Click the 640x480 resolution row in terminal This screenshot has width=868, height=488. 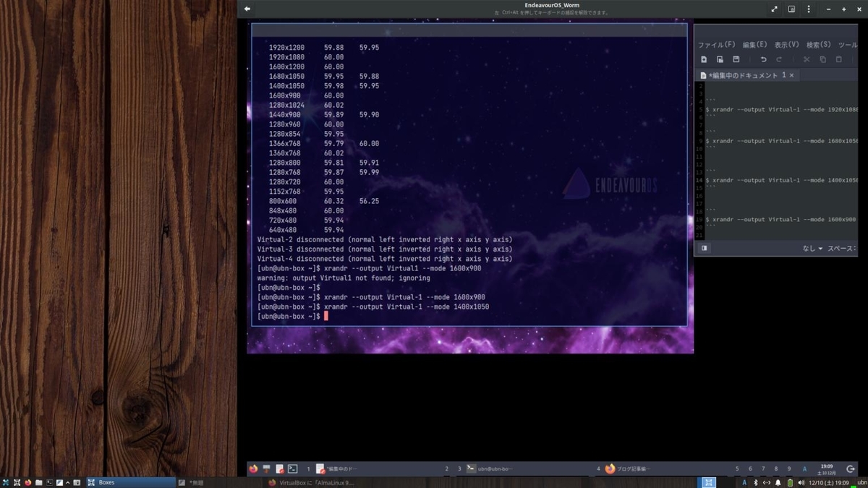pos(306,230)
